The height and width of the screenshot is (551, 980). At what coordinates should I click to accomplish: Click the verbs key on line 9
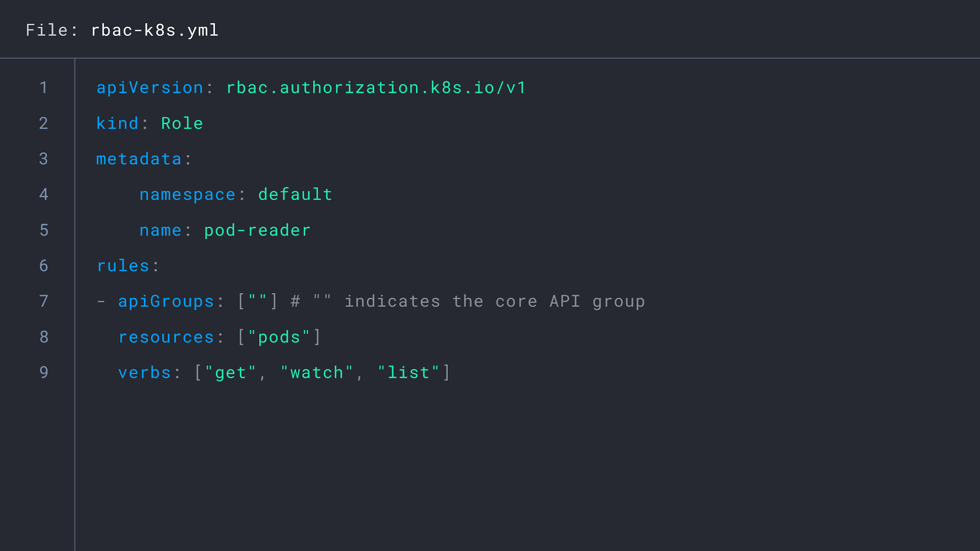[144, 372]
